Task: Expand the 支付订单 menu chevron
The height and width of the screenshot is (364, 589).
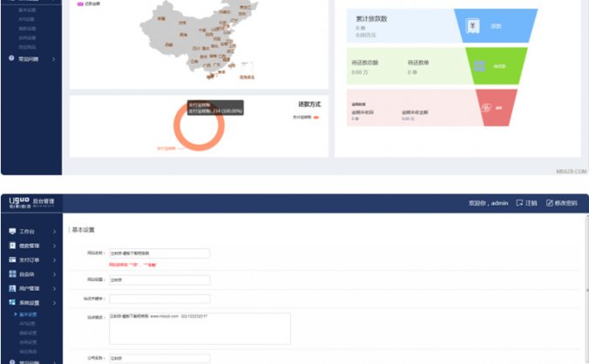Action: click(54, 260)
